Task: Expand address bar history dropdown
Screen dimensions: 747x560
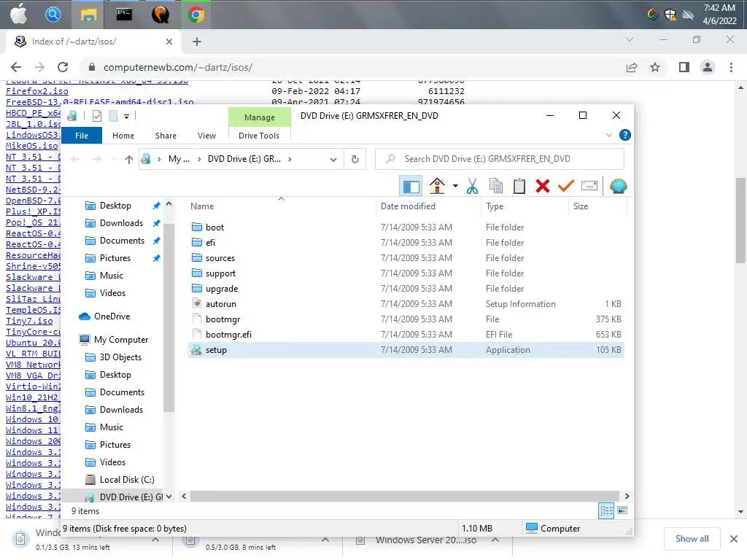Action: tap(333, 160)
